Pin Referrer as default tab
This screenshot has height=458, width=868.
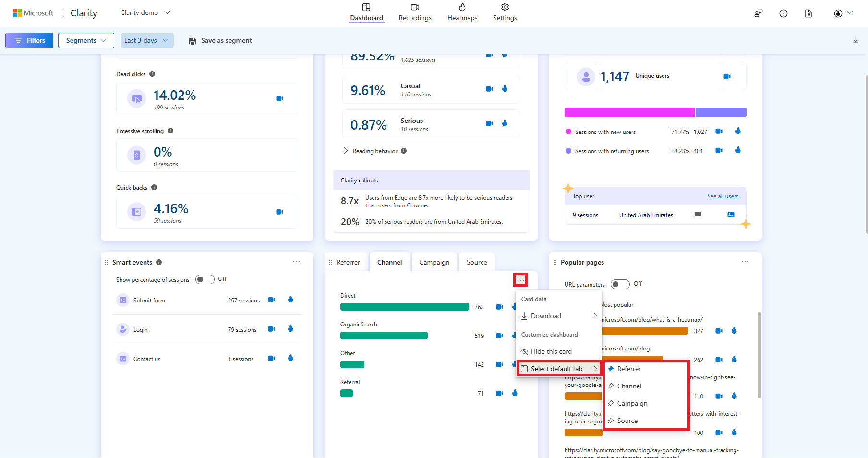[x=646, y=369]
